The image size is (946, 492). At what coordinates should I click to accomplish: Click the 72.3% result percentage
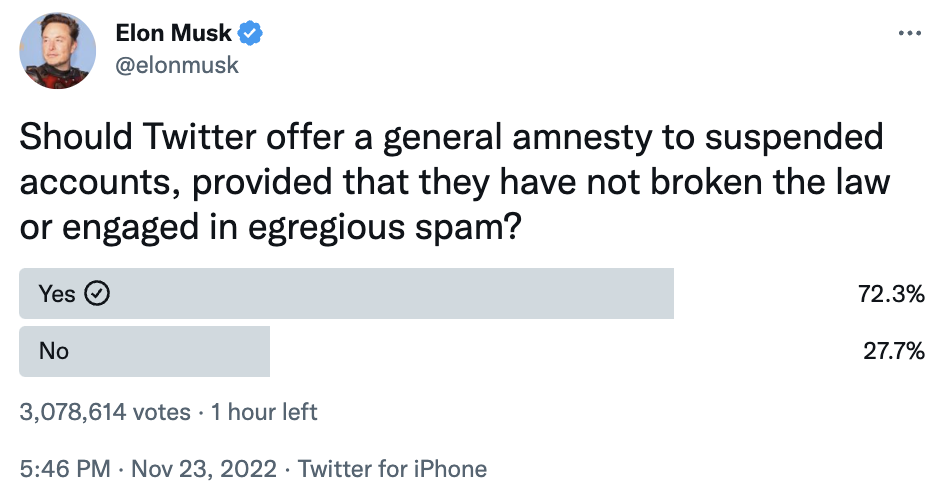pyautogui.click(x=891, y=294)
